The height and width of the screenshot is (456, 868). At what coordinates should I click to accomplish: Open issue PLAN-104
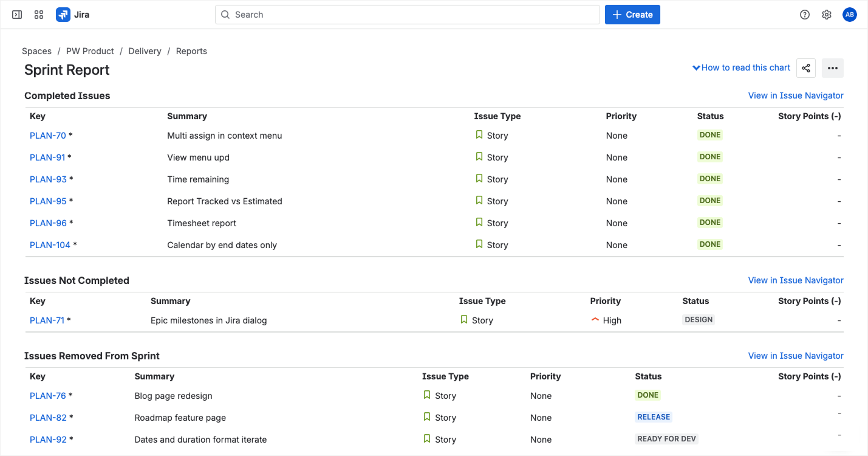[x=50, y=245]
